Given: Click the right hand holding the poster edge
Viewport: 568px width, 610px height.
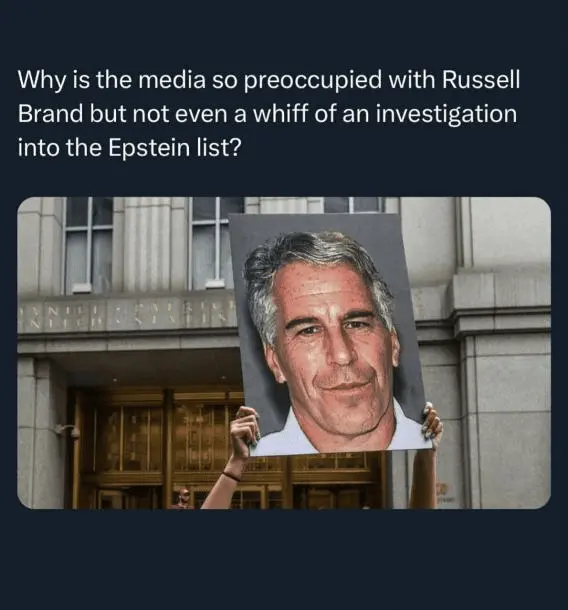Looking at the screenshot, I should [x=432, y=425].
